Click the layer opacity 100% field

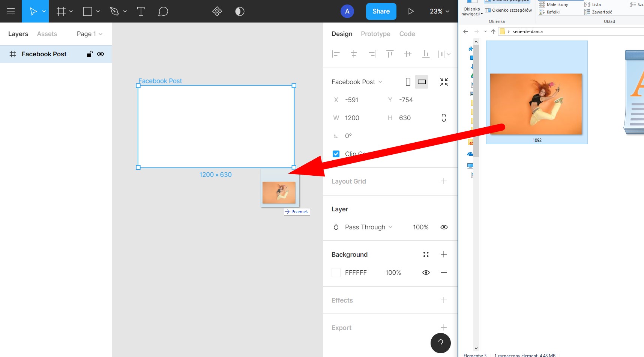(x=421, y=227)
